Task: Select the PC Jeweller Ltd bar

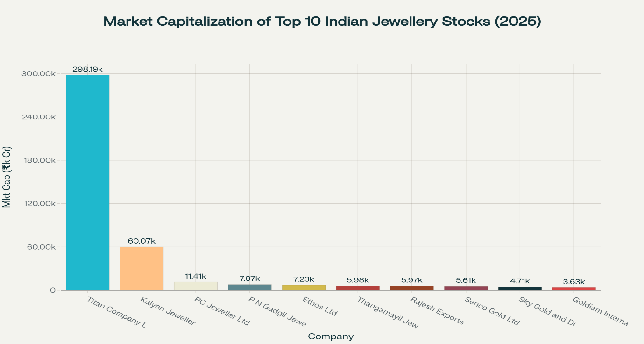Action: tap(196, 286)
